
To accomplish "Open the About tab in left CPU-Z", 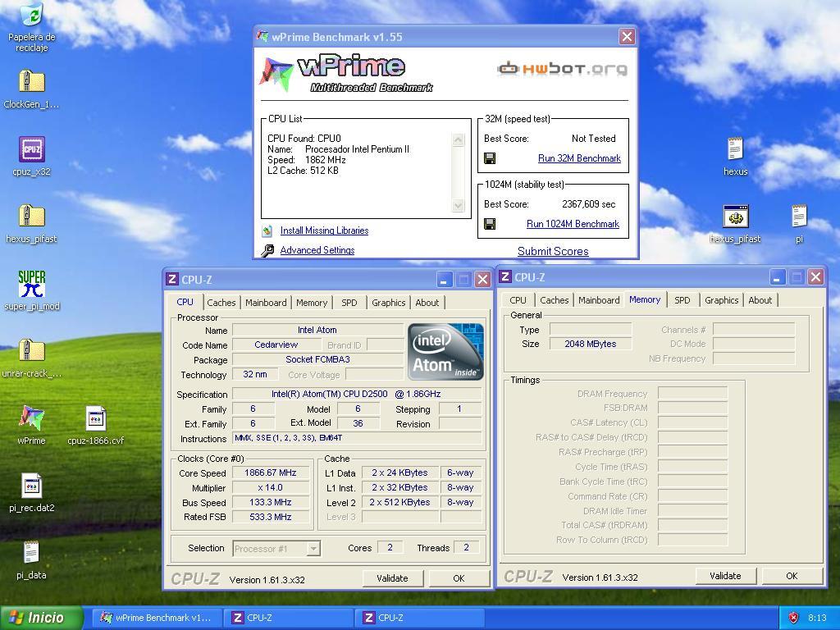I will pos(427,303).
